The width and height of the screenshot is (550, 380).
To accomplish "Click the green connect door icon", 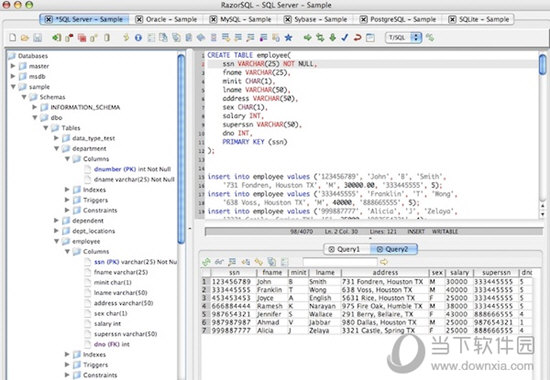I will [56, 38].
